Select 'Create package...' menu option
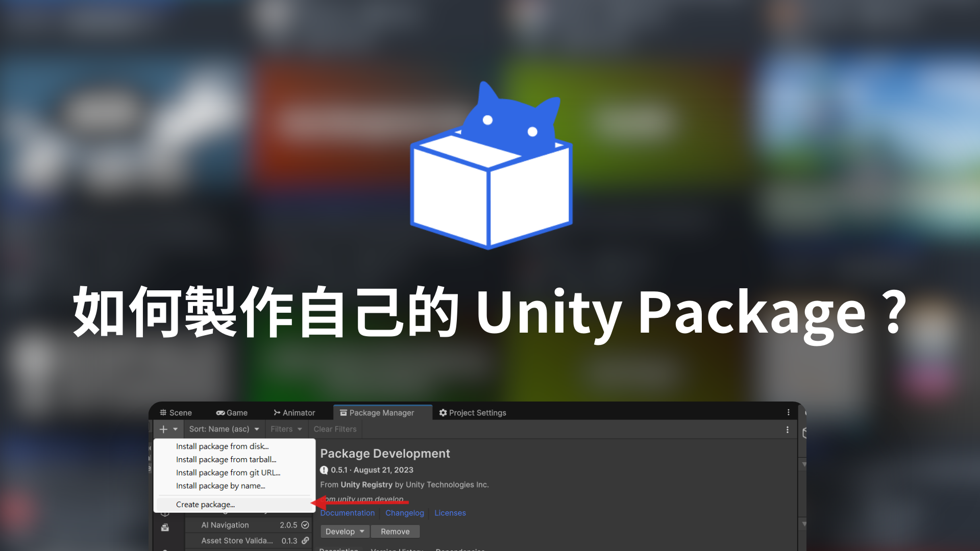The image size is (980, 551). (205, 504)
